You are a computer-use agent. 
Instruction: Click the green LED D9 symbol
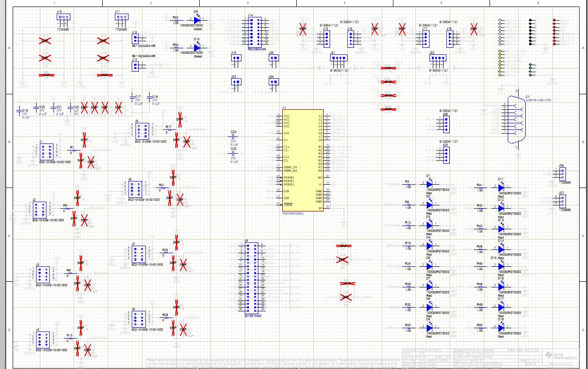(197, 21)
